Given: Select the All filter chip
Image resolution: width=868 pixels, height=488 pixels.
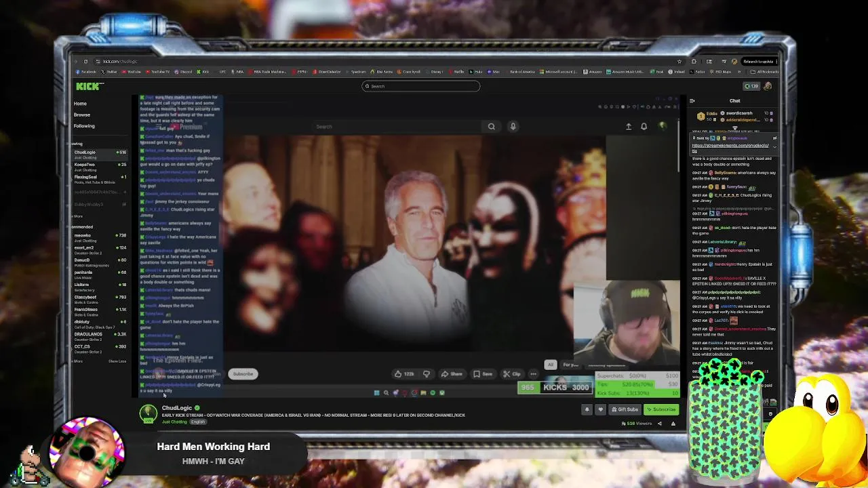Looking at the screenshot, I should click(551, 365).
